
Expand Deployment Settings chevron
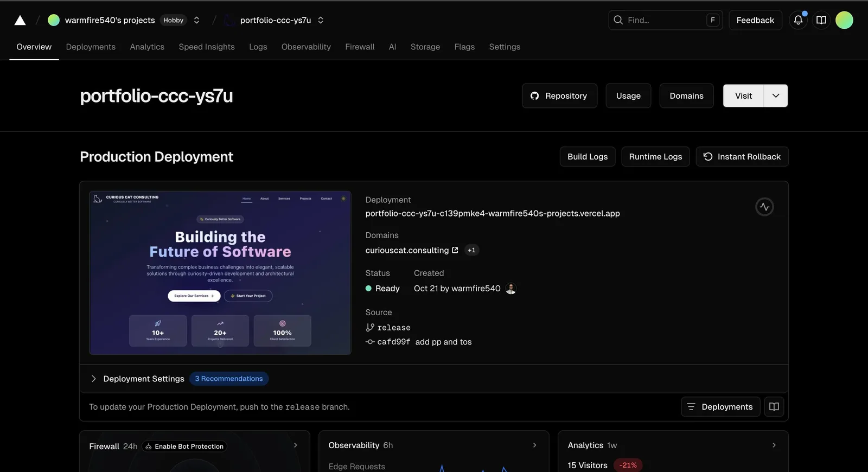93,379
